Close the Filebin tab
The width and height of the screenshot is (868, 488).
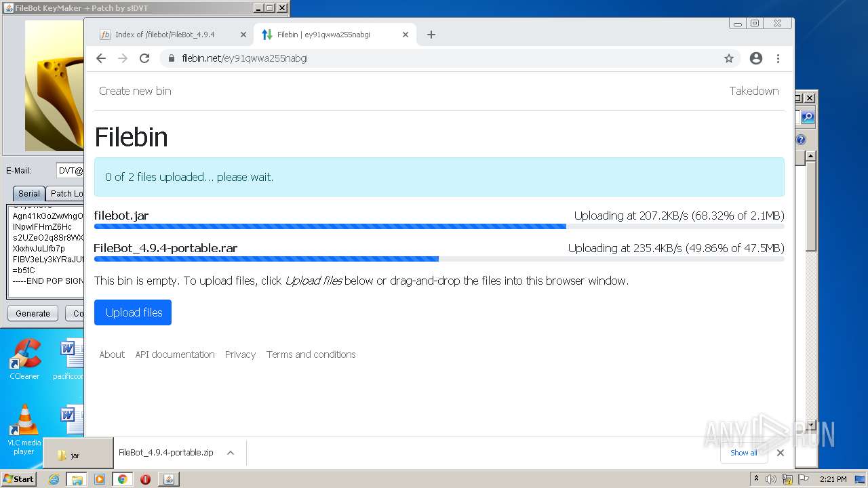pos(406,35)
